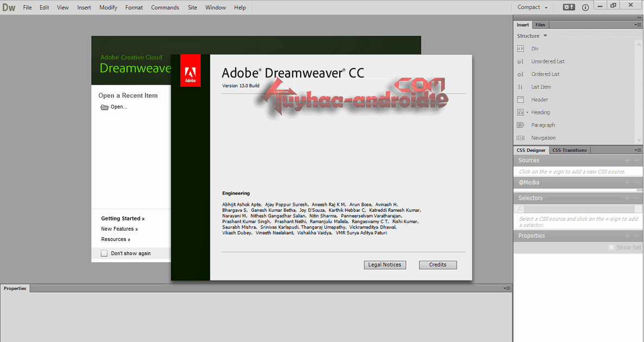644x342 pixels.
Task: Open the Modify menu
Action: pyautogui.click(x=109, y=8)
